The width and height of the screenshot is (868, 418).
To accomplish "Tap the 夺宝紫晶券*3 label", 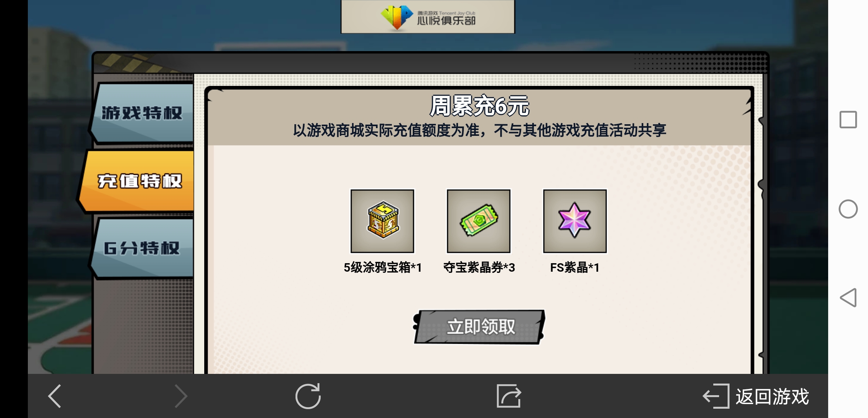I will click(479, 267).
